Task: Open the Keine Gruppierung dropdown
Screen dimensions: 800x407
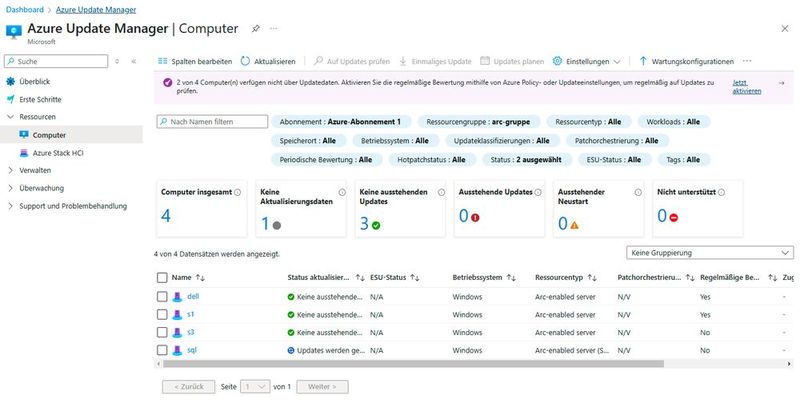Action: click(710, 253)
